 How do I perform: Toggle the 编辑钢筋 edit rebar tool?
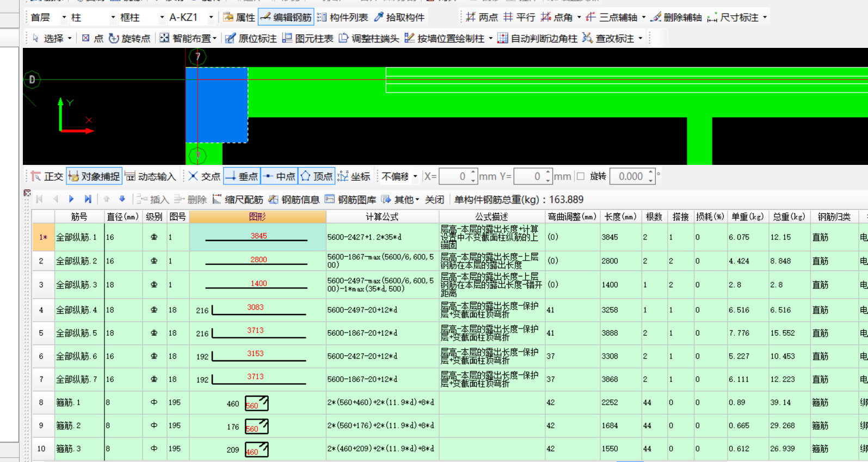(286, 17)
